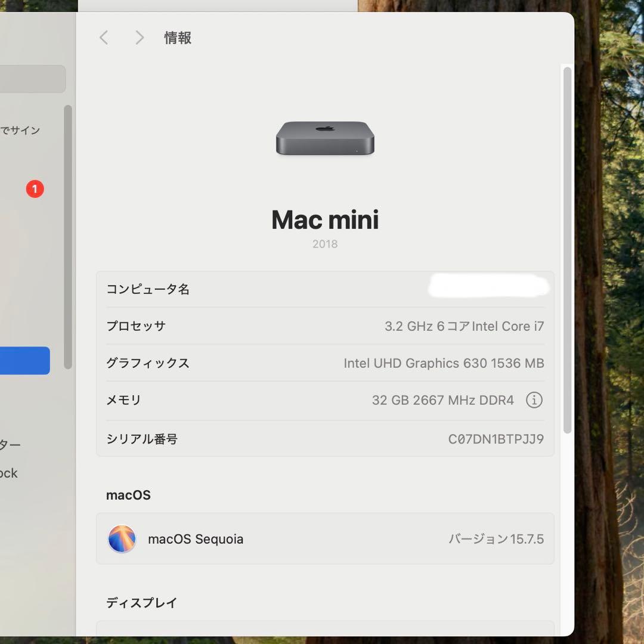Click the ディスプレイ section heading
Screen dimensions: 644x644
pos(142,602)
